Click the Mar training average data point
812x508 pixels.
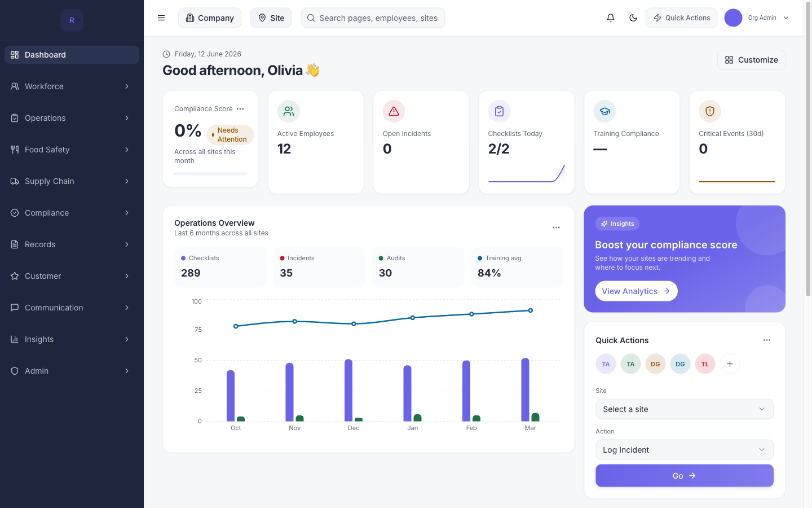click(531, 310)
